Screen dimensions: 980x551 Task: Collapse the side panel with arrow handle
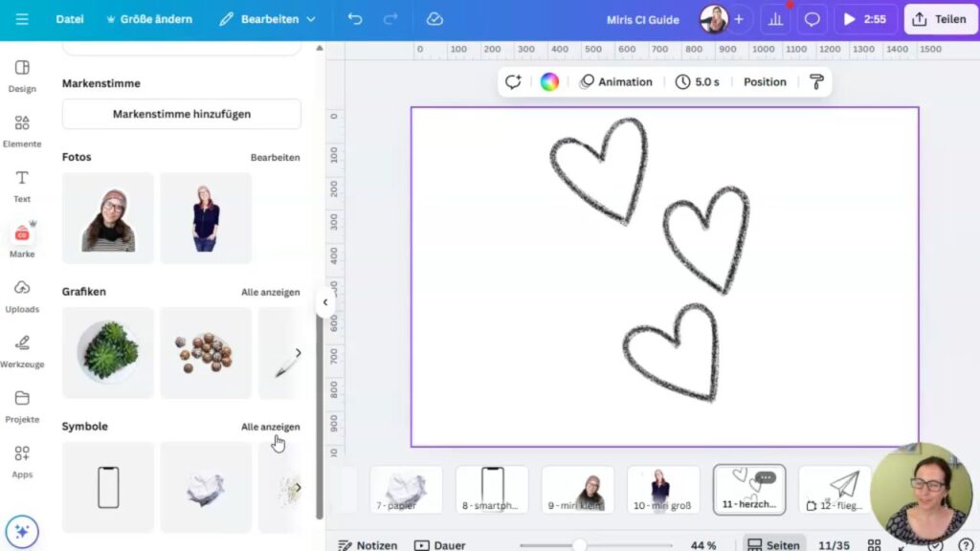324,302
